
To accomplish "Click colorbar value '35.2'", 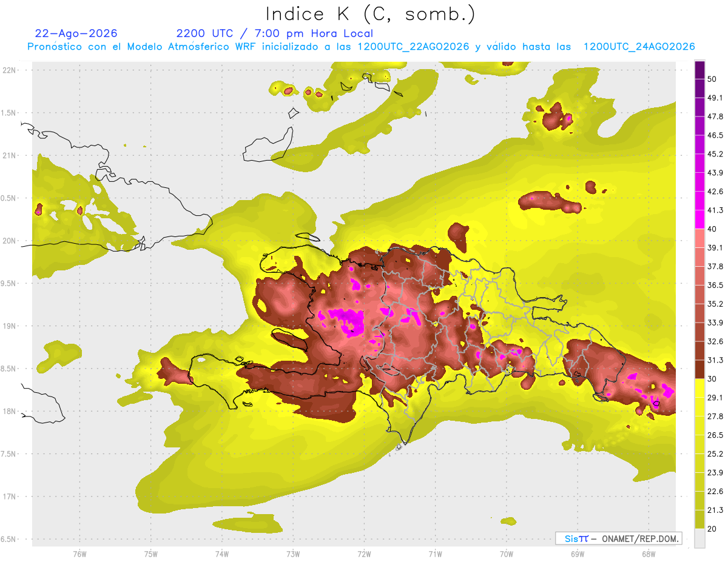I will click(715, 304).
